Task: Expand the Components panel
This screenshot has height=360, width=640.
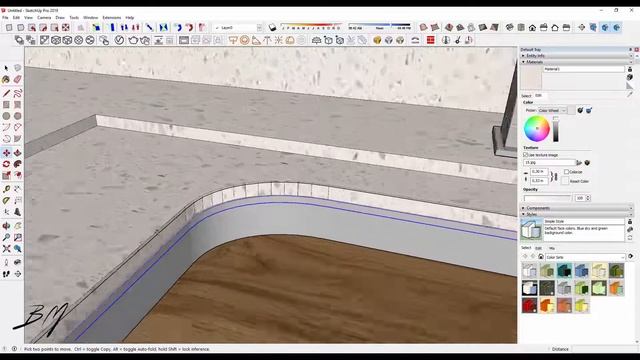Action: [x=524, y=208]
